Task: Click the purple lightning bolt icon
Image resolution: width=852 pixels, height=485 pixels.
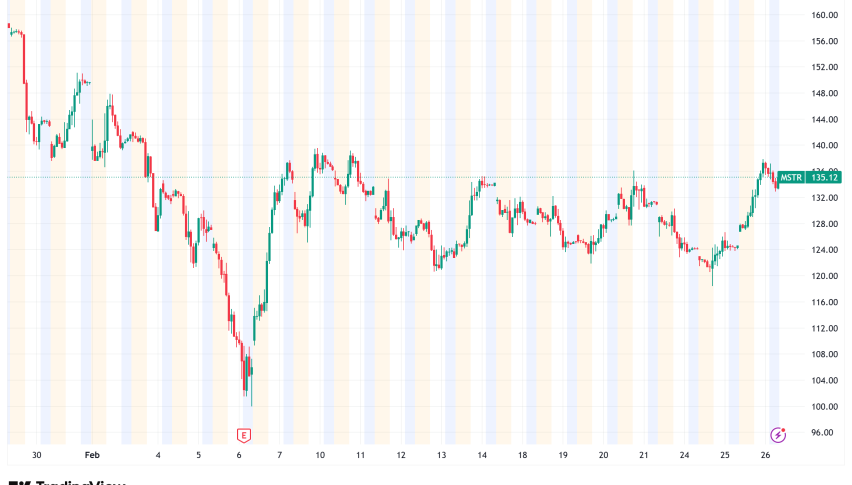Action: point(778,435)
